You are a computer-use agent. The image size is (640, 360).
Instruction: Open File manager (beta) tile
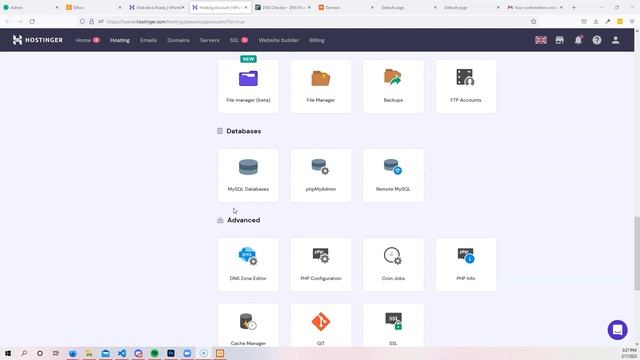click(x=248, y=87)
